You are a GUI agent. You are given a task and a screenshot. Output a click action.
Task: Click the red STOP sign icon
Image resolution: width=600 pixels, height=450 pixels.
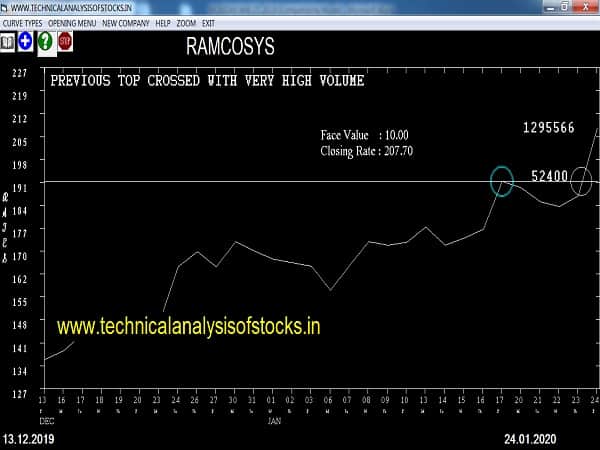pyautogui.click(x=65, y=41)
